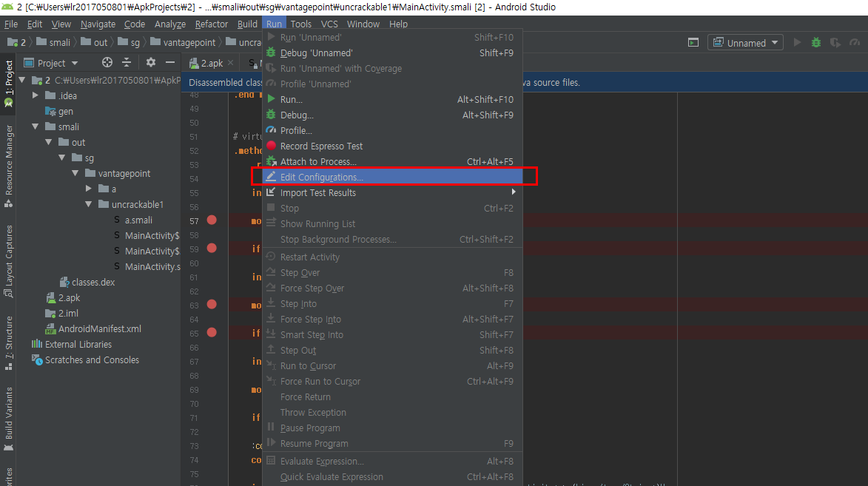Choose Debug... with the bug icon

[x=392, y=115]
